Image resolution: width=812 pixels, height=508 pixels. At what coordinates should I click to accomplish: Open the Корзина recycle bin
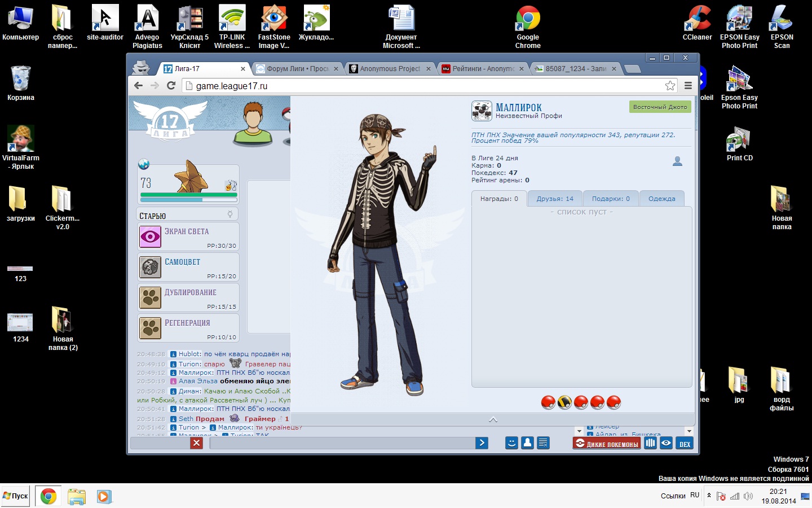point(21,83)
